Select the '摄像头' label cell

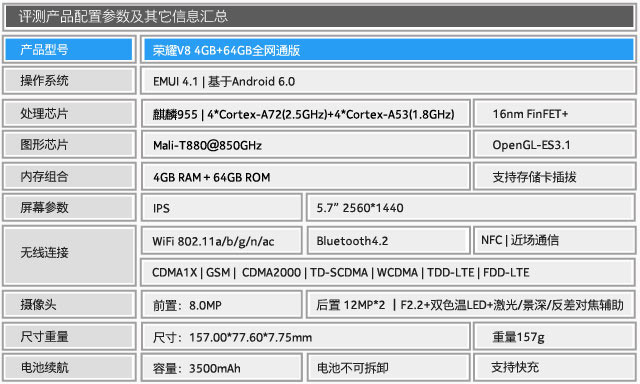(x=69, y=304)
